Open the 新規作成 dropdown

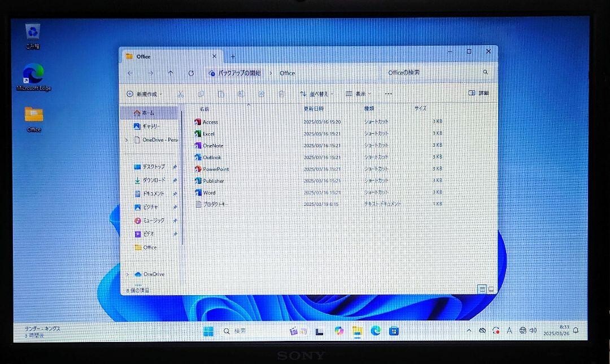click(144, 94)
